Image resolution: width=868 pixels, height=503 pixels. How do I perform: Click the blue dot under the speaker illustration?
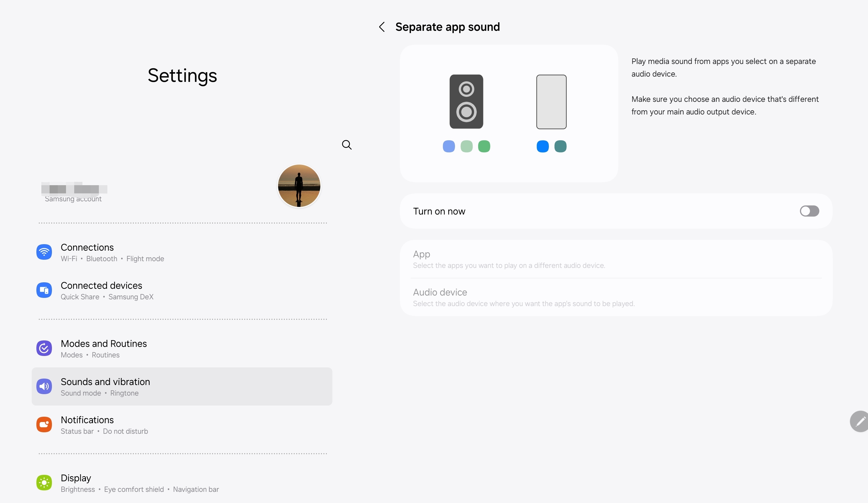(x=449, y=146)
